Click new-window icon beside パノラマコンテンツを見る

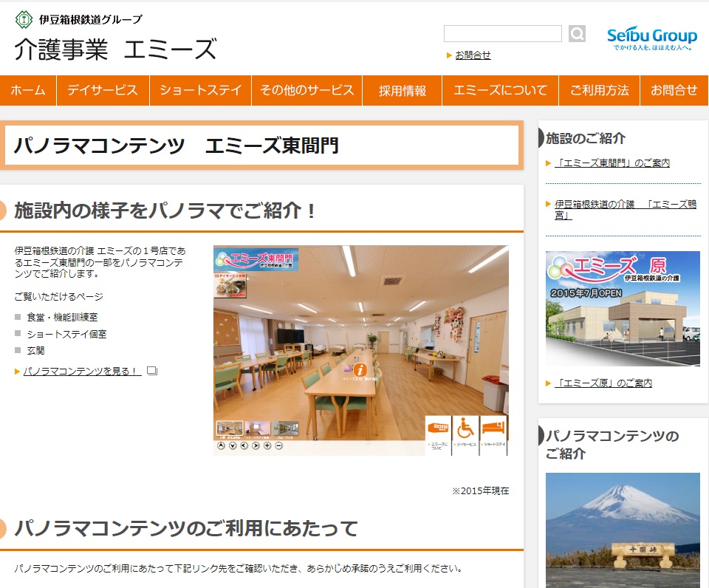pyautogui.click(x=152, y=371)
